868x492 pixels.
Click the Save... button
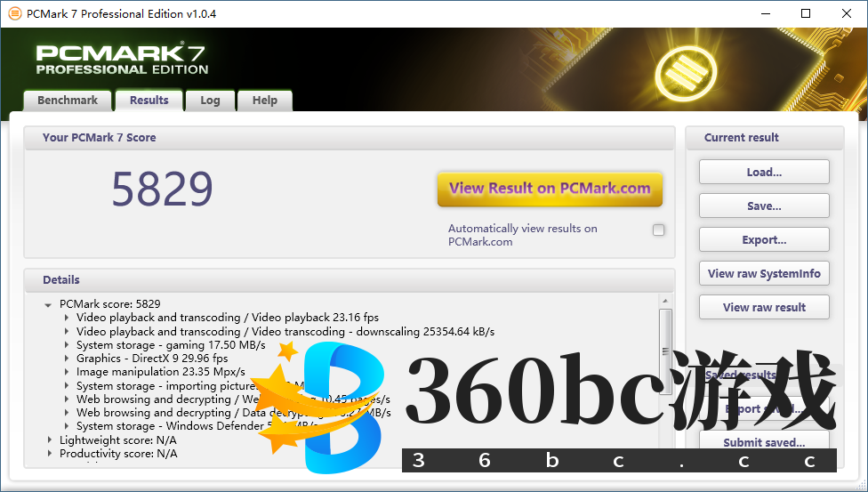click(764, 206)
